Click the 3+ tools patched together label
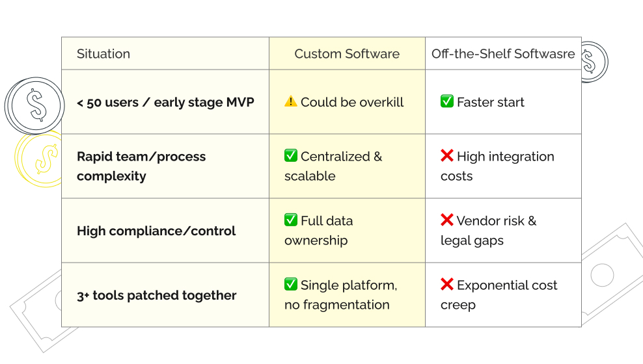Screen dimensions: 643x364 (x=157, y=295)
